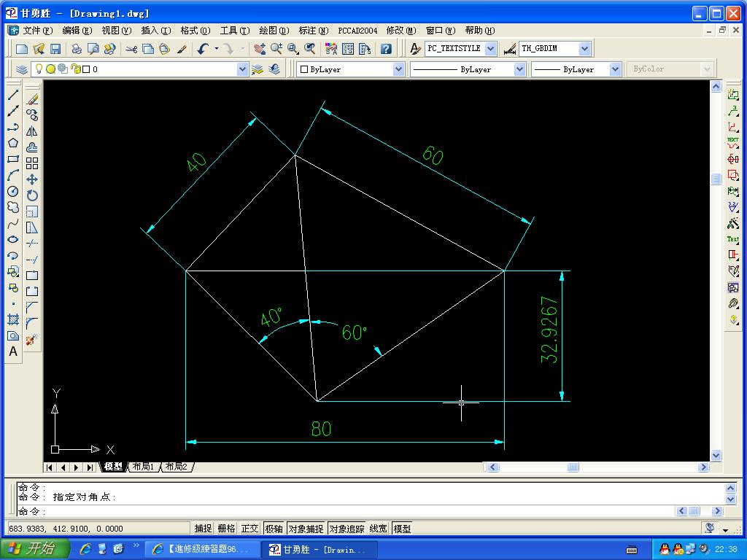
Task: Open the PCCAD2004 menu
Action: pos(357,31)
